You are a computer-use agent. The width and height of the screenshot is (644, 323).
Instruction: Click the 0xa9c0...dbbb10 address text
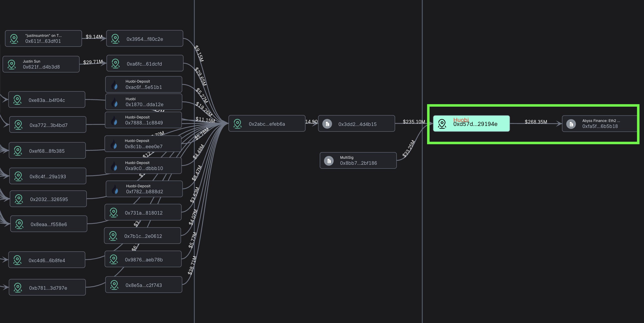(x=144, y=168)
